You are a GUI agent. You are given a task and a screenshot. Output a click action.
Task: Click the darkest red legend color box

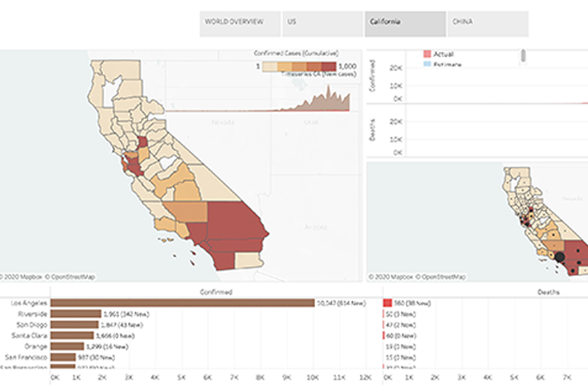tap(329, 66)
